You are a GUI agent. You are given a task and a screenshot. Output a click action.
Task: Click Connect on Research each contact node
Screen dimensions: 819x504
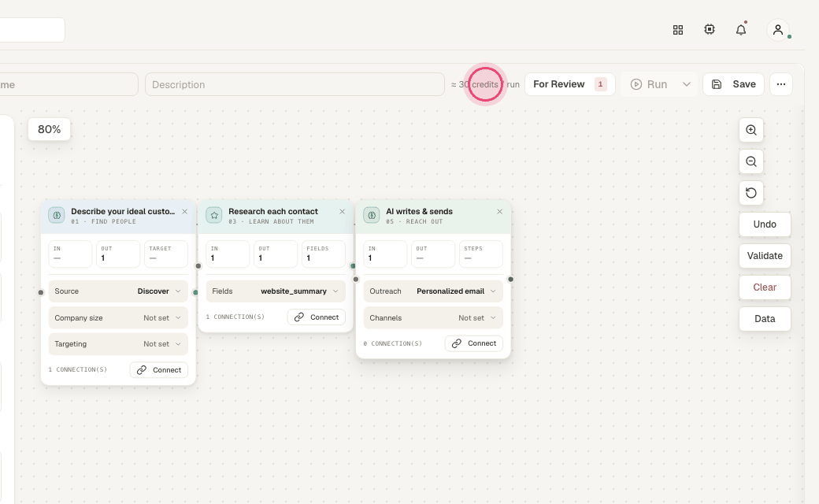(x=317, y=317)
